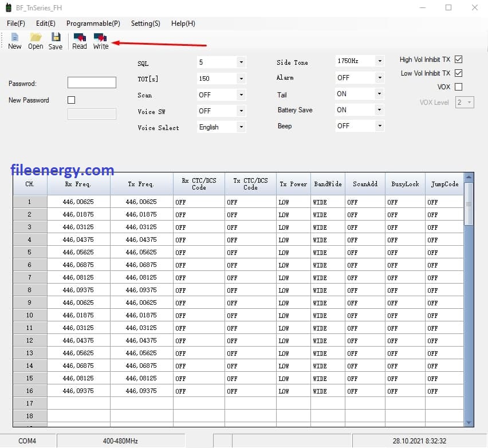Select channel 9 row header
This screenshot has height=448, width=488.
(30, 302)
